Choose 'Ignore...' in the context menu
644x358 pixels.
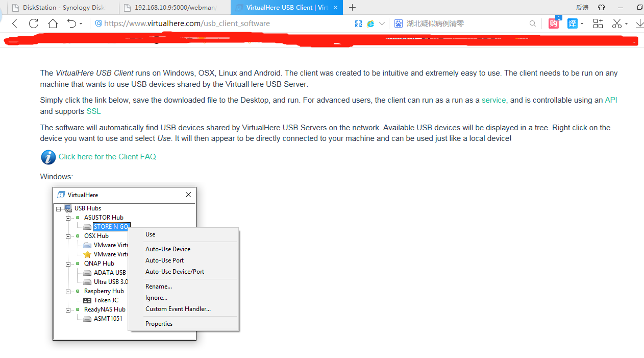[x=184, y=298]
